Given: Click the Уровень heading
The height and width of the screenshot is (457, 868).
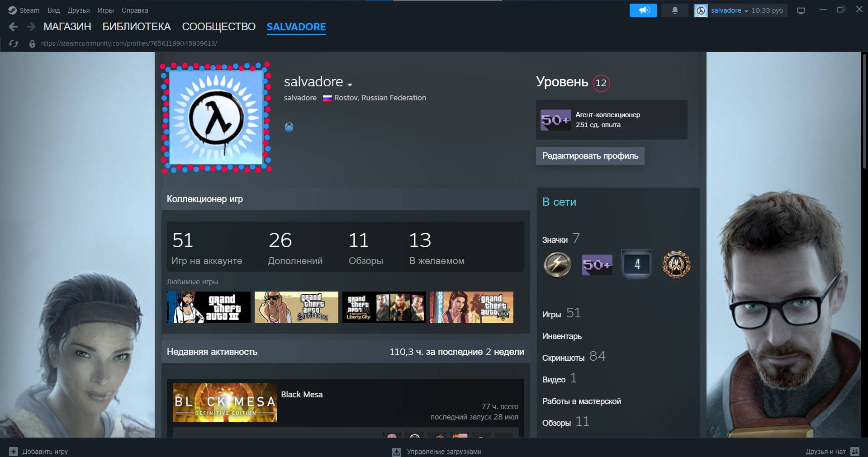Looking at the screenshot, I should (562, 82).
